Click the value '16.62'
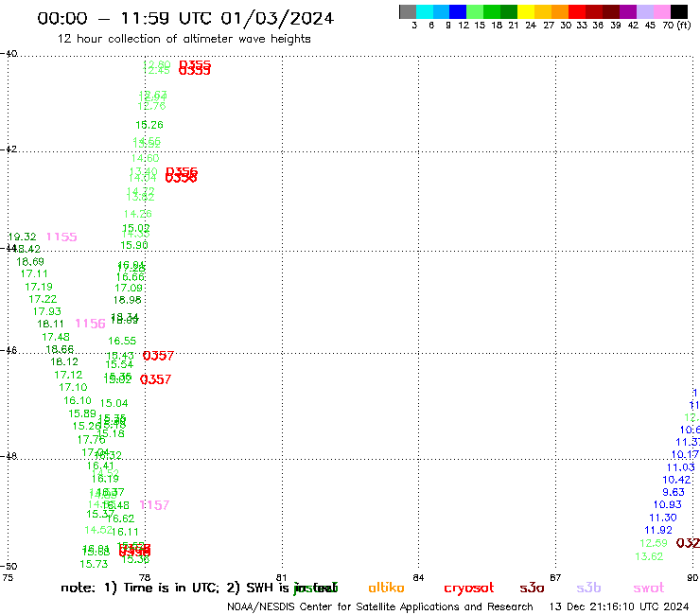 pos(120,518)
